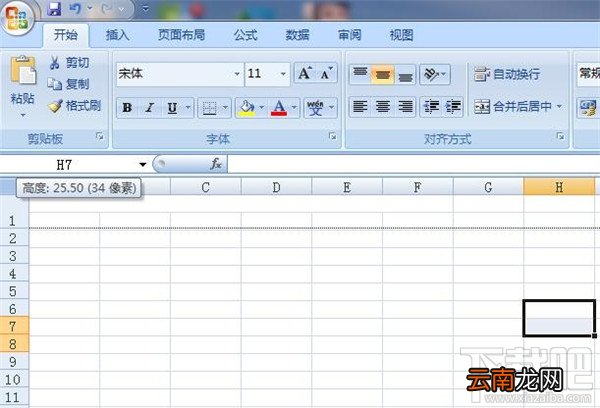This screenshot has width=600, height=408.
Task: Undo the last action
Action: (x=75, y=8)
